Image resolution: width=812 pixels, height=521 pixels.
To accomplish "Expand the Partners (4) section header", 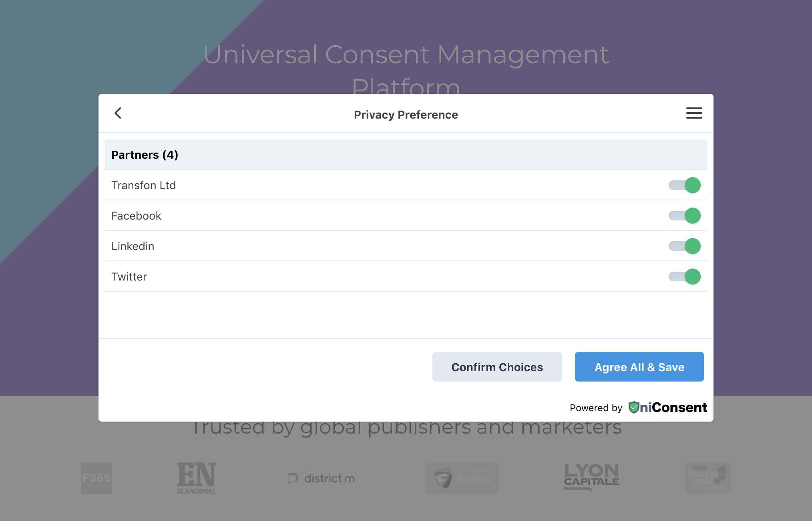I will [145, 155].
